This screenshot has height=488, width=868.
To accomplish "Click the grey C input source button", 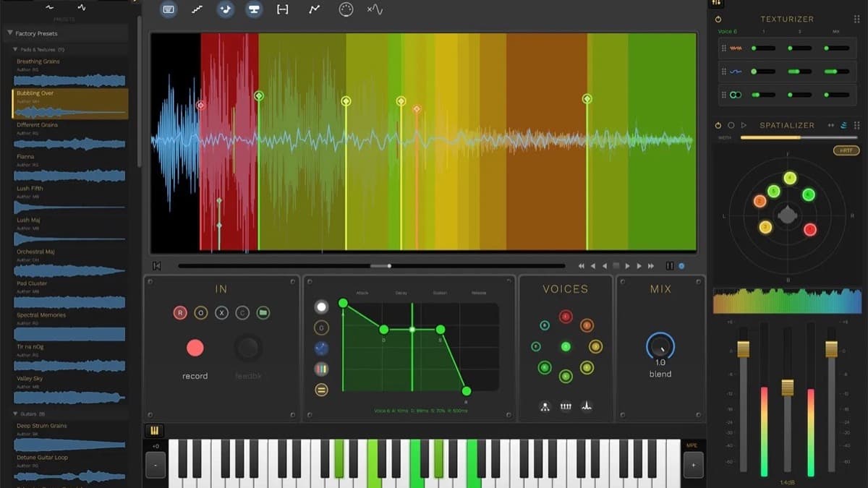I will point(242,313).
